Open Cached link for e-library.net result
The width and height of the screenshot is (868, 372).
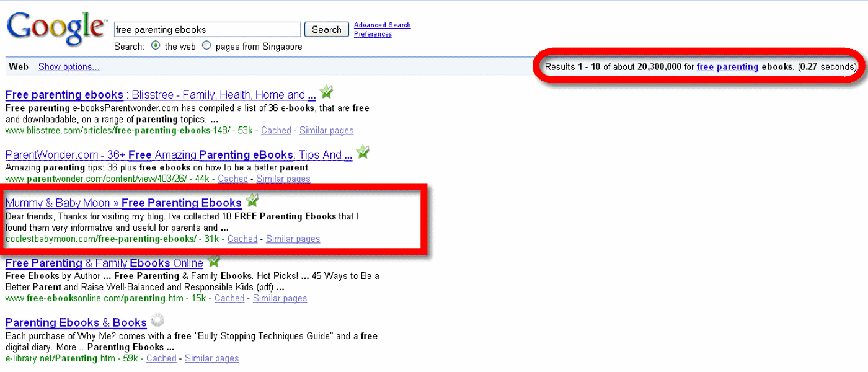point(161,358)
